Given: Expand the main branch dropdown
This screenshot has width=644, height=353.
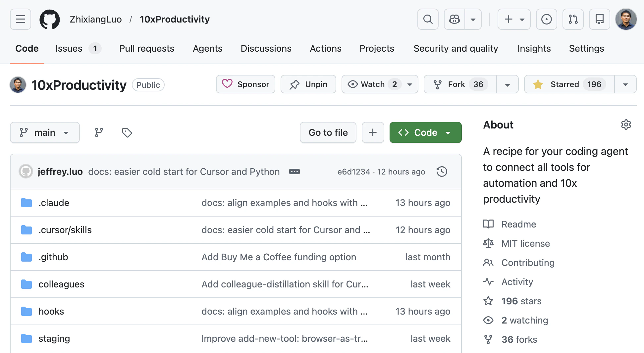Looking at the screenshot, I should (45, 132).
